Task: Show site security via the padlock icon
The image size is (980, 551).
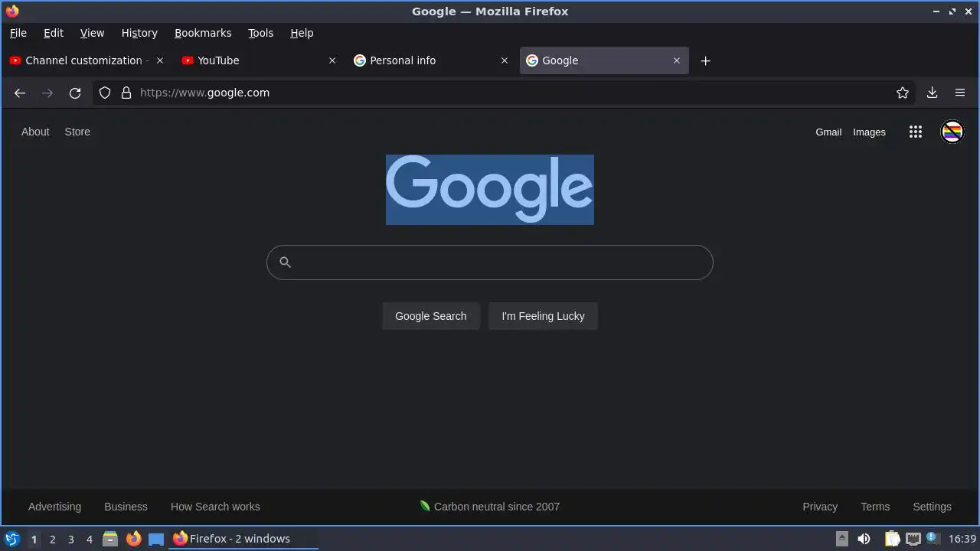Action: 126,93
